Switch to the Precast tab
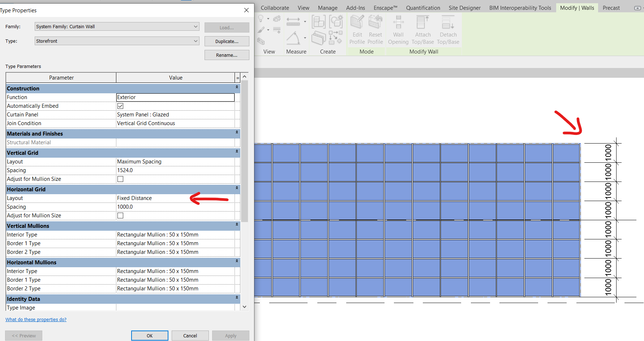The width and height of the screenshot is (644, 341). click(x=611, y=8)
